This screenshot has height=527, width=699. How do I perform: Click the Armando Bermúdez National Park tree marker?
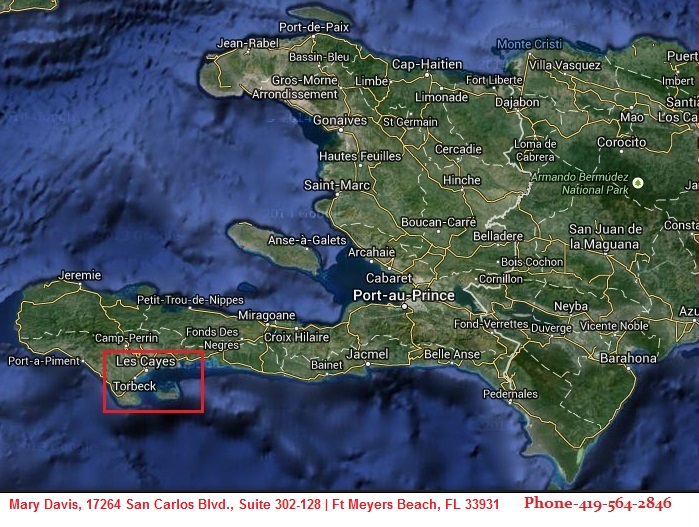coord(637,181)
